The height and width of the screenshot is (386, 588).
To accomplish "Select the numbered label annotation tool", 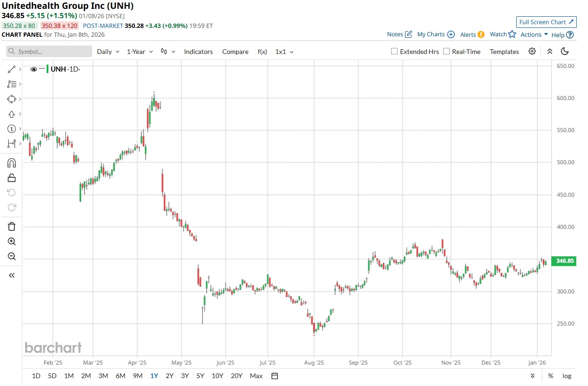I will (11, 129).
